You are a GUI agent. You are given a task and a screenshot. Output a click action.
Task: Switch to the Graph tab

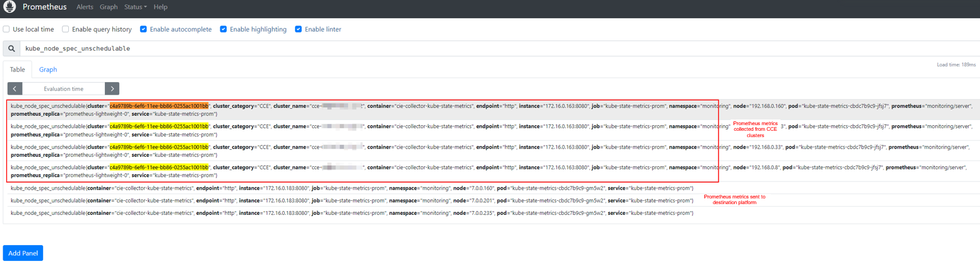48,70
